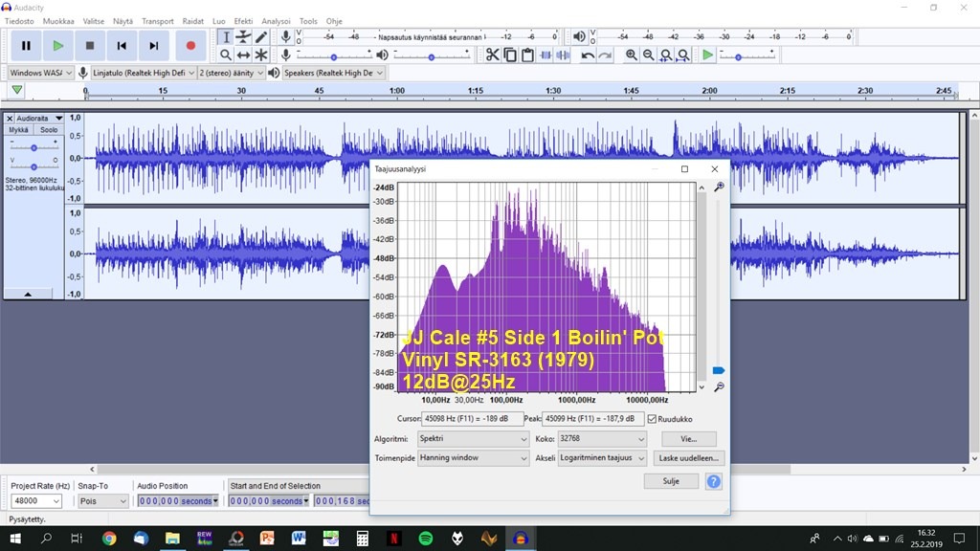Close the audio track with X button
Viewport: 980px width, 551px height.
pyautogui.click(x=10, y=118)
